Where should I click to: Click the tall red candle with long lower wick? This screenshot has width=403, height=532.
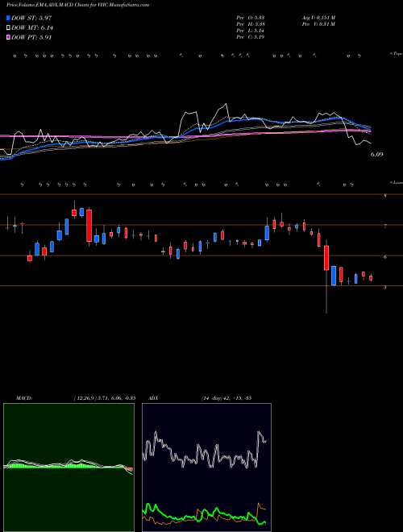[326, 258]
